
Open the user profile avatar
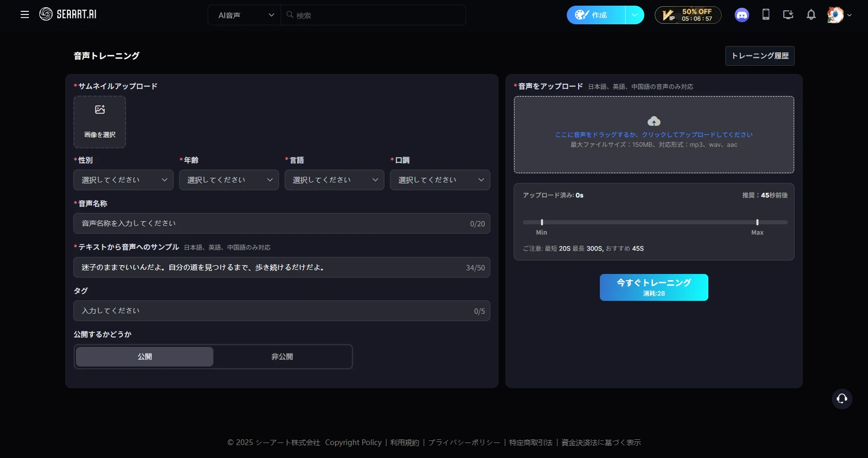click(x=835, y=15)
